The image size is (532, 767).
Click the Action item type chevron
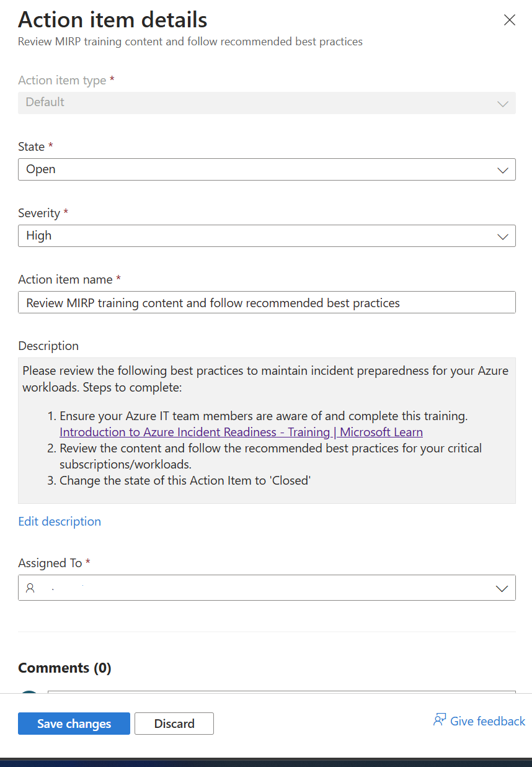coord(502,104)
